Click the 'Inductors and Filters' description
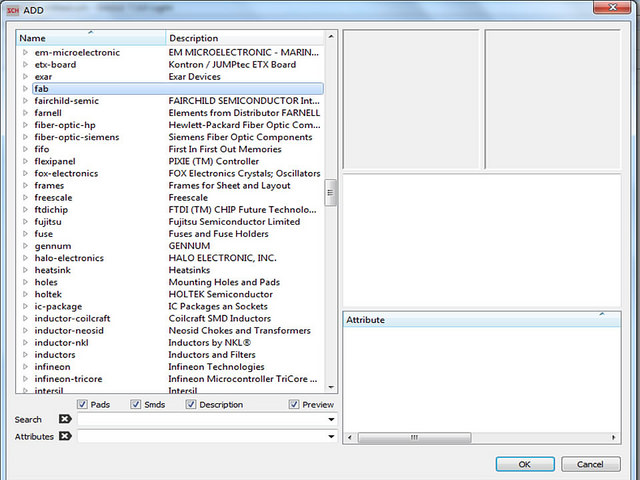 (212, 355)
